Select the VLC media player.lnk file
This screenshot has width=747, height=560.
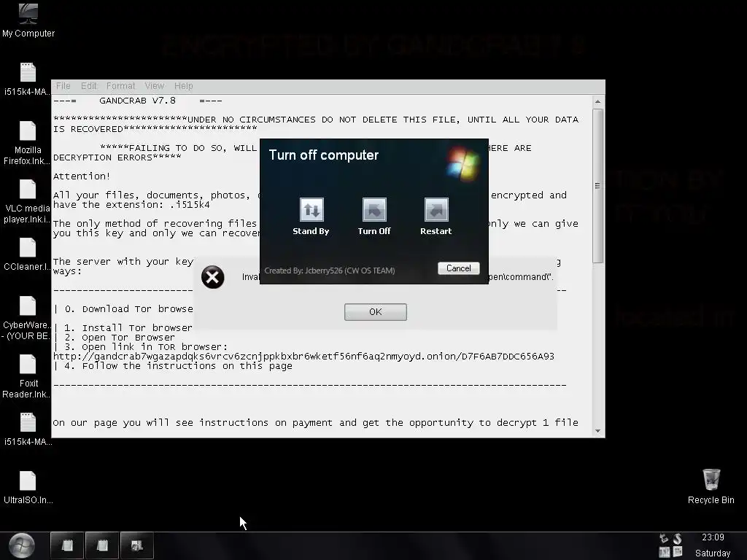(27, 201)
